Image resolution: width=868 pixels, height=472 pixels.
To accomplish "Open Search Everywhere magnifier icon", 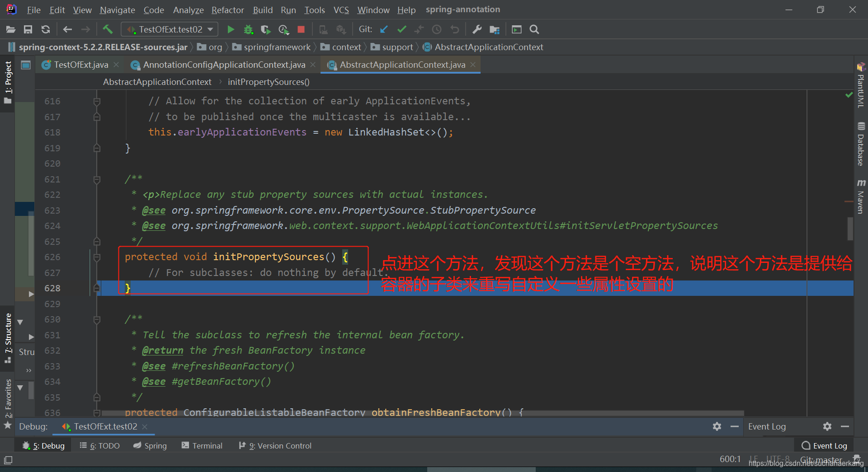I will pyautogui.click(x=534, y=29).
